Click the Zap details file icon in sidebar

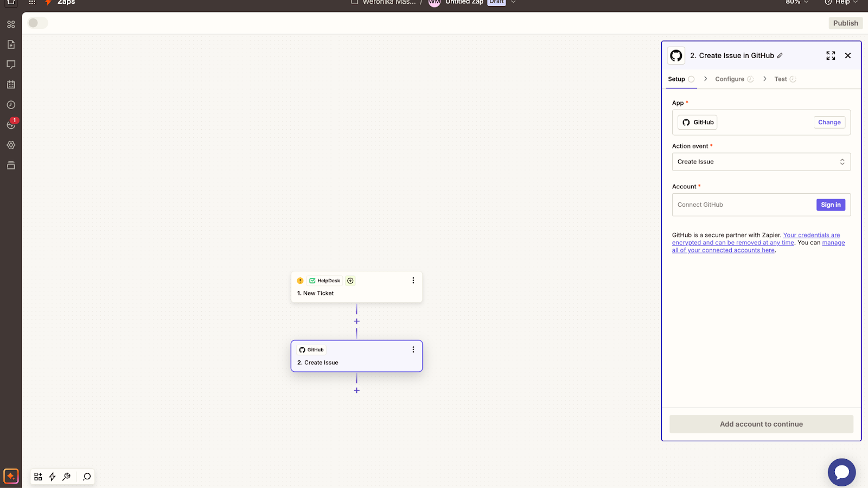tap(11, 45)
